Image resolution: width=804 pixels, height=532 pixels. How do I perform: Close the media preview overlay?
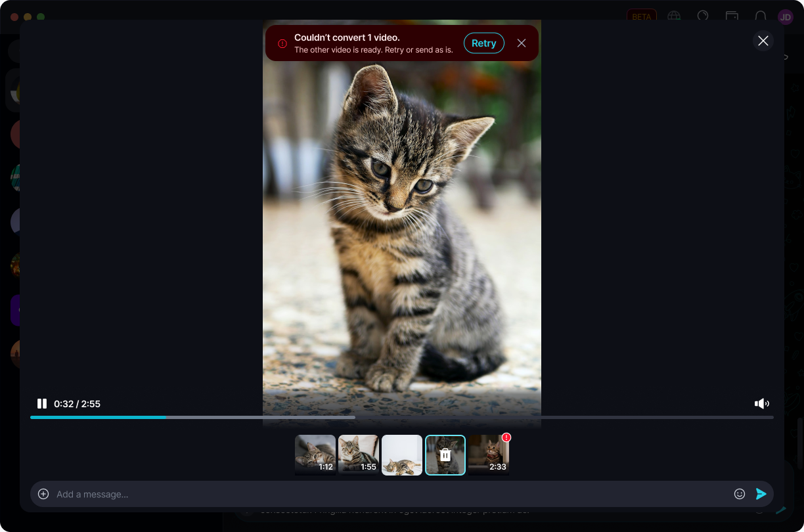point(763,41)
